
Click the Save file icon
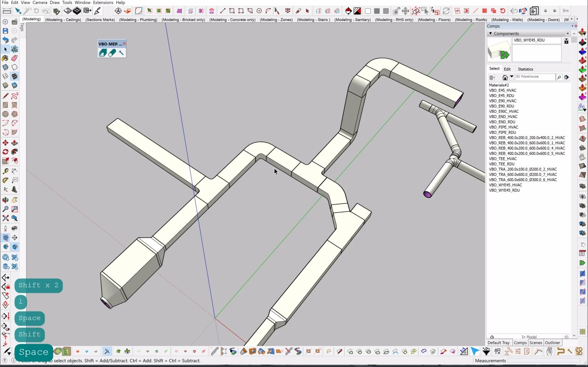click(5, 31)
